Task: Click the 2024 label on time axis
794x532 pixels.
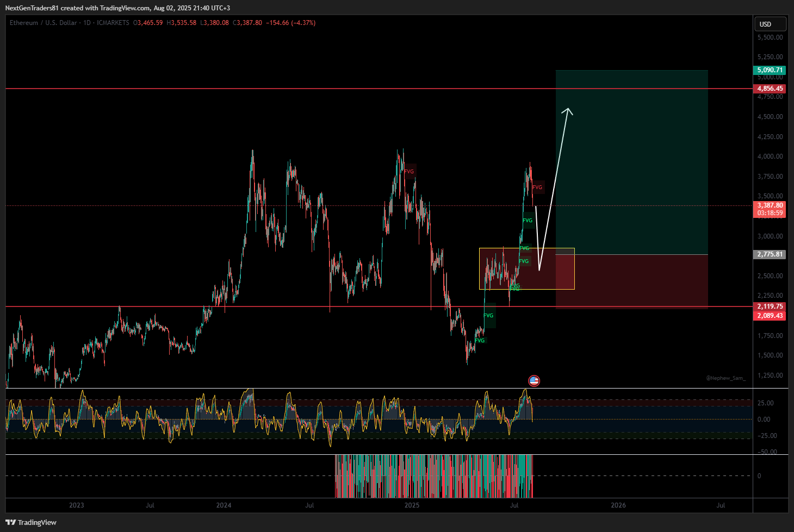Action: (x=224, y=505)
